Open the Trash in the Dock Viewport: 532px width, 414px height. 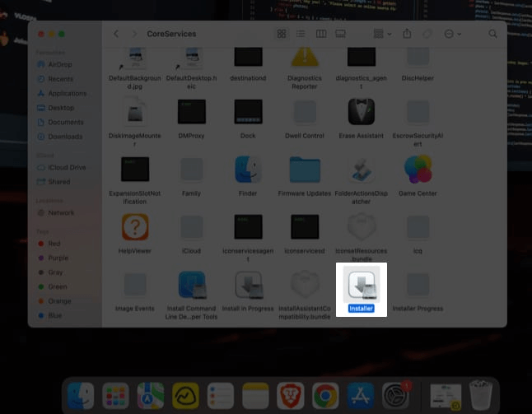(481, 395)
